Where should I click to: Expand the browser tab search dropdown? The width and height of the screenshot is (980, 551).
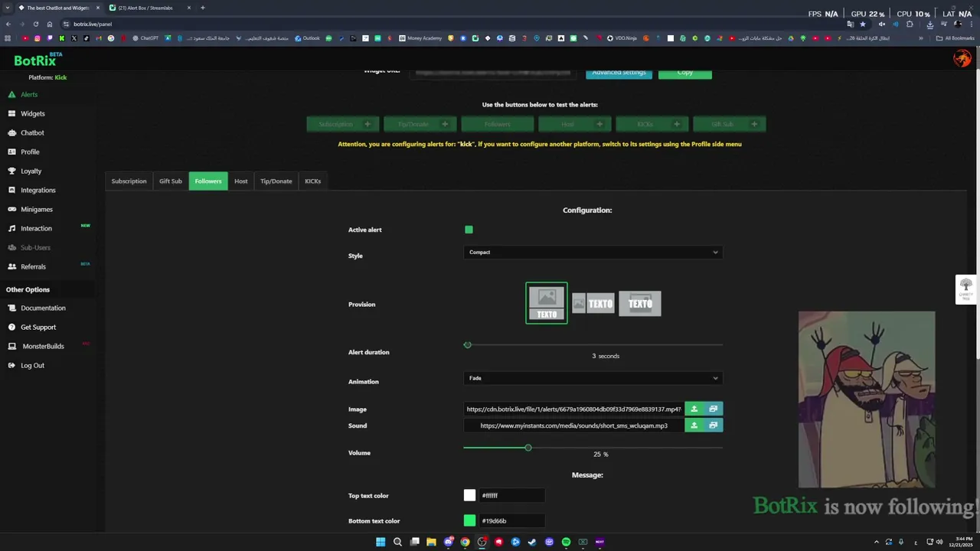8,8
